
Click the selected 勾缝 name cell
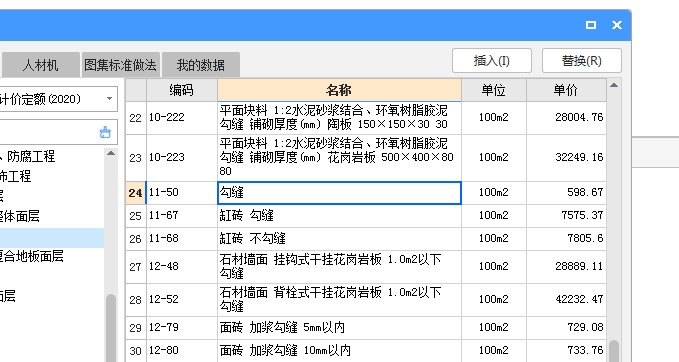coord(339,193)
